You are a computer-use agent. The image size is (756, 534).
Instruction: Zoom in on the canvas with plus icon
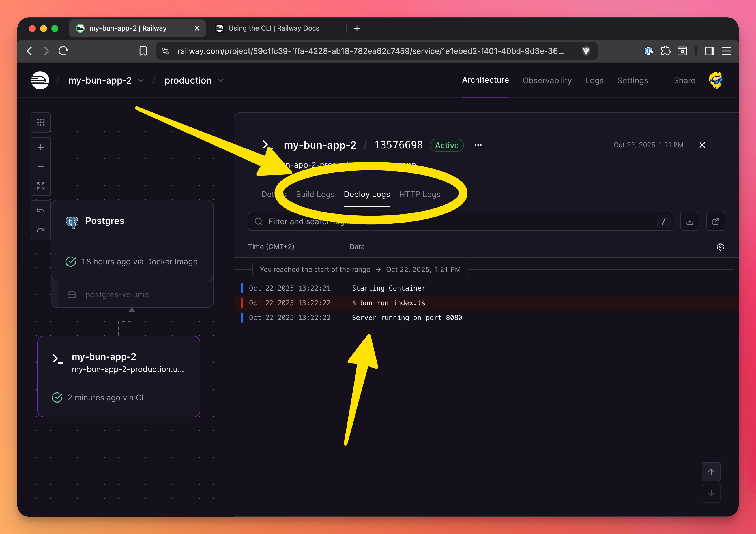click(x=40, y=147)
